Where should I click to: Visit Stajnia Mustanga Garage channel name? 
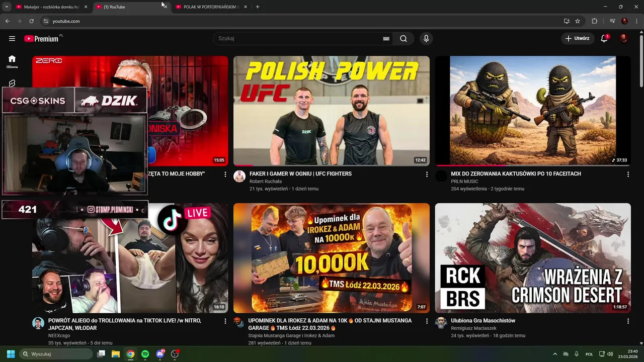point(291,336)
